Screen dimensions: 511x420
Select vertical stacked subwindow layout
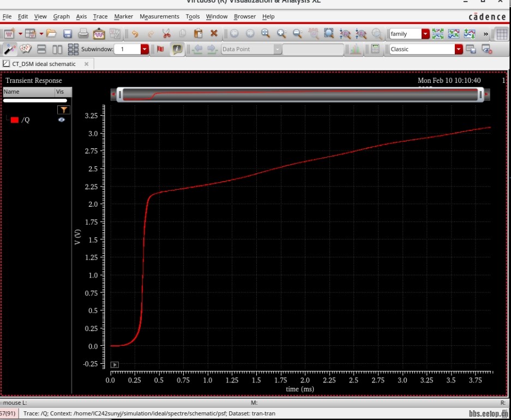coord(41,49)
